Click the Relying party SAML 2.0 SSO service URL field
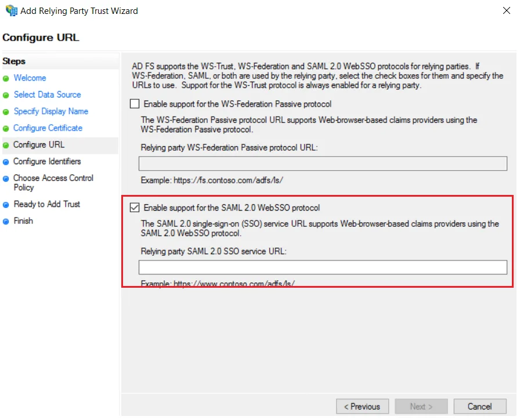This screenshot has width=520, height=420. coord(324,267)
